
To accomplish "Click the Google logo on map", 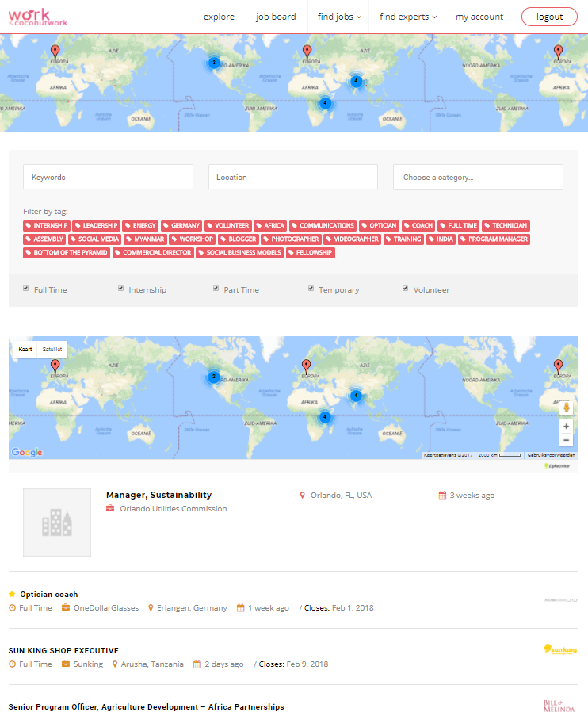I will pyautogui.click(x=27, y=452).
